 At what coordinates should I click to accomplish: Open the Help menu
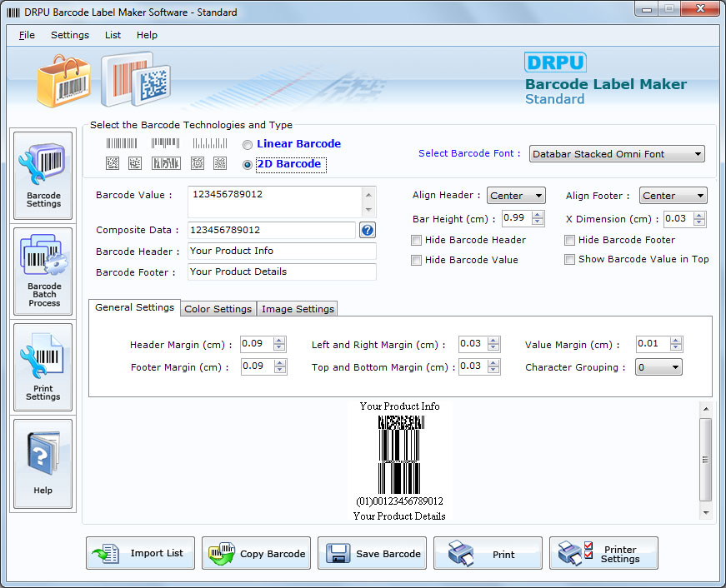pos(147,35)
